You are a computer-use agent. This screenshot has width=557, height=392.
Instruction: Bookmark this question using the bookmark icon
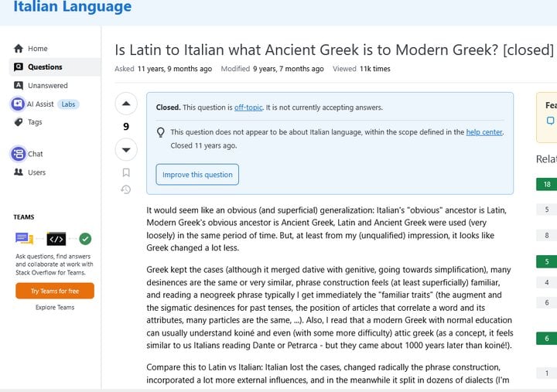(126, 172)
